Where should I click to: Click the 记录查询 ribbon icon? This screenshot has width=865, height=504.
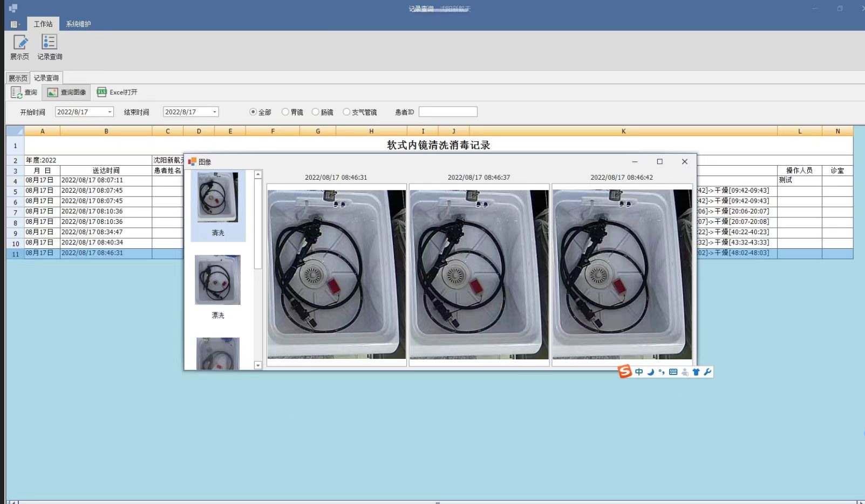(49, 43)
